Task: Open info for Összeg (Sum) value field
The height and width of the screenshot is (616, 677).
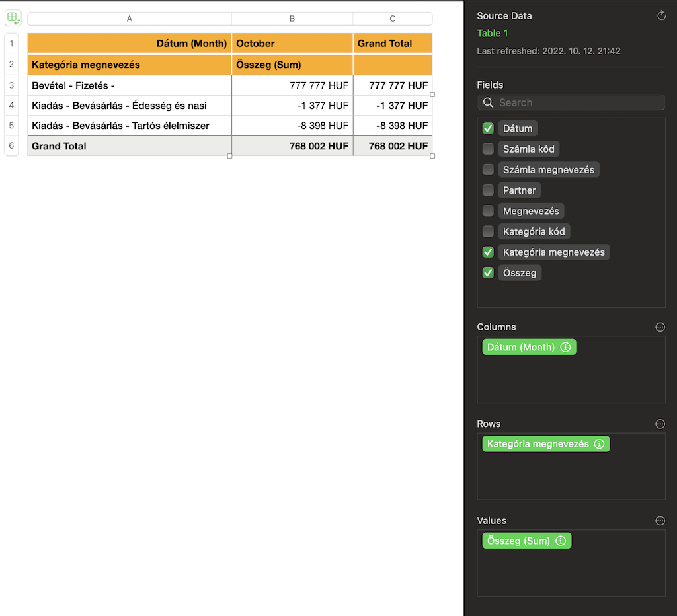Action: [x=561, y=541]
